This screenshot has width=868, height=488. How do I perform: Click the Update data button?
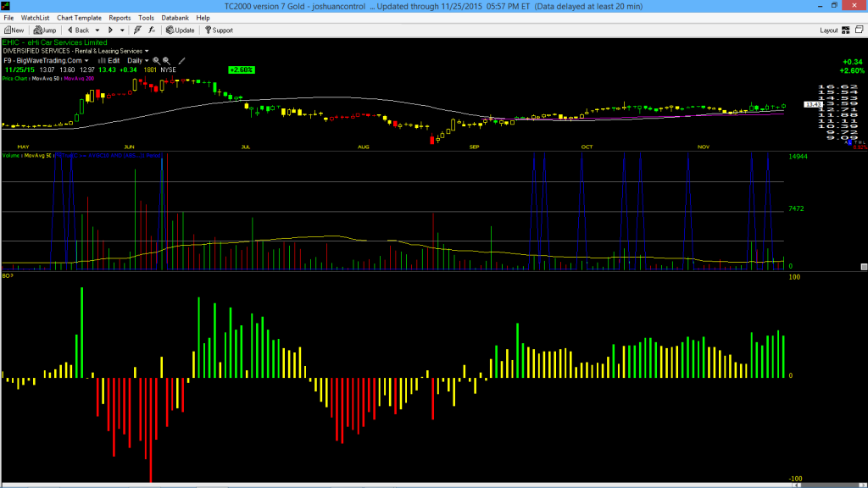[181, 30]
